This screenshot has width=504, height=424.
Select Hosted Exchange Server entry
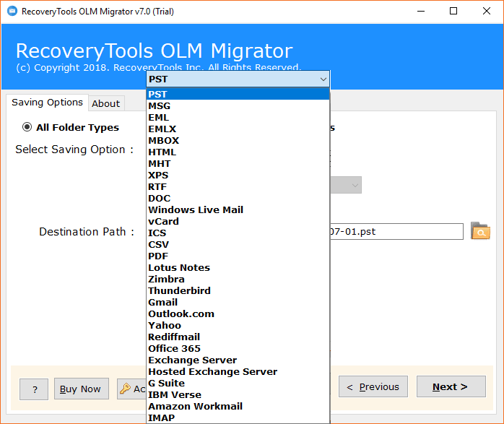[x=238, y=372]
